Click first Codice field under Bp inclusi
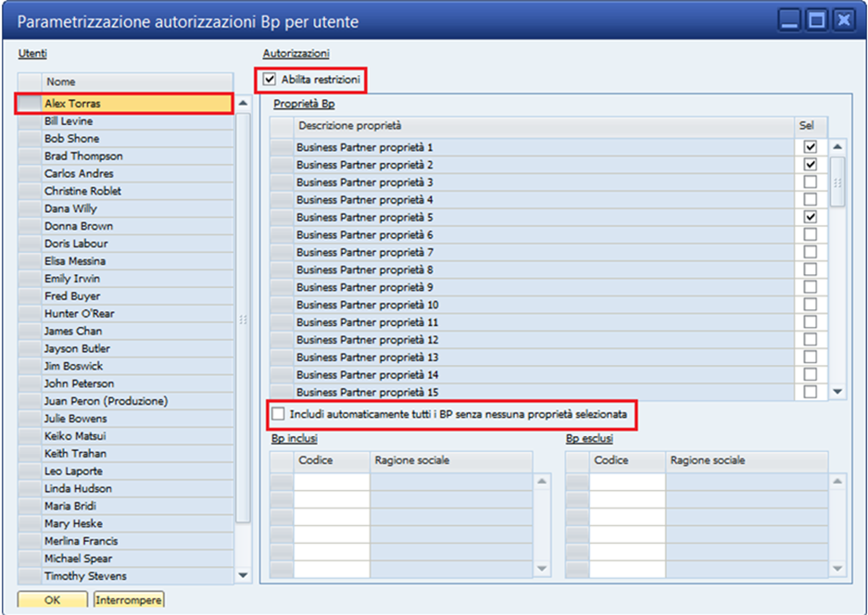 332,482
